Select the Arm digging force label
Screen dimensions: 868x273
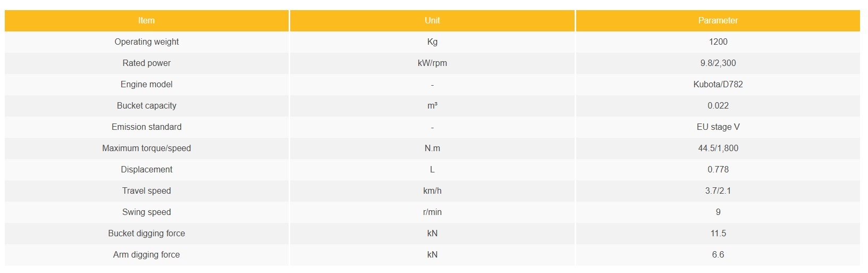coord(147,255)
